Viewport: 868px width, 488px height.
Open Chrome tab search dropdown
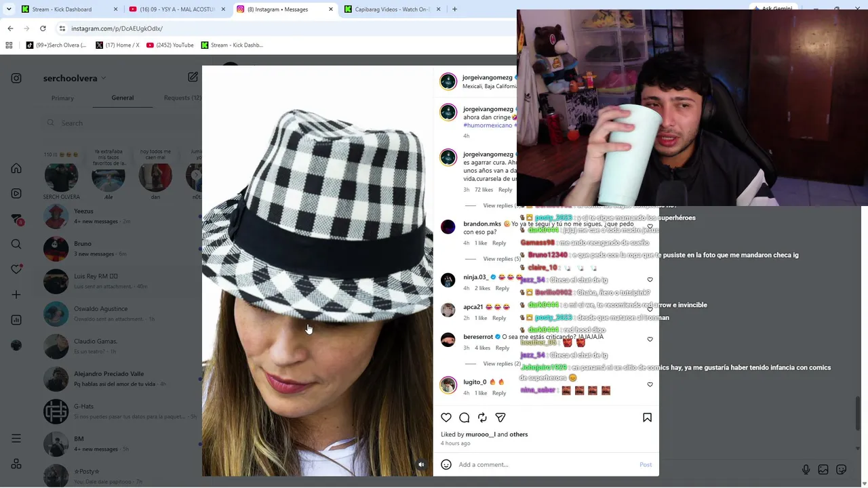pyautogui.click(x=10, y=9)
